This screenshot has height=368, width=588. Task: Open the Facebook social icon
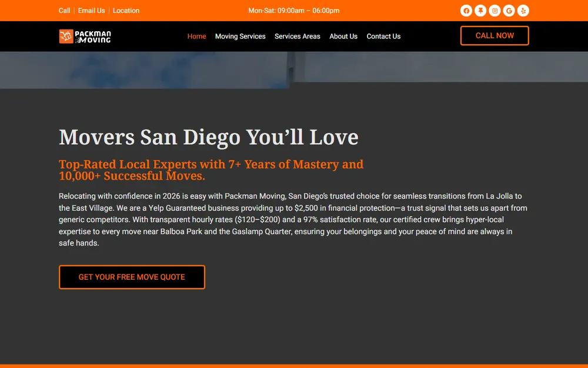tap(466, 11)
